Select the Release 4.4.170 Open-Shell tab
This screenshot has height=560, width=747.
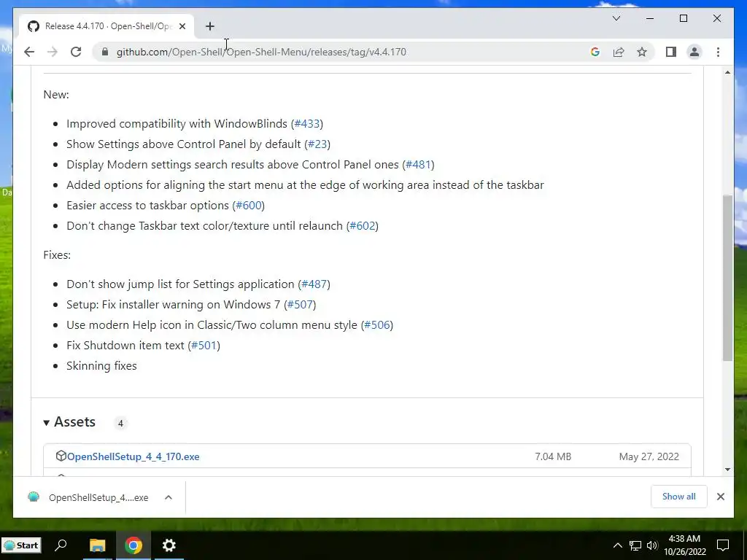[107, 26]
